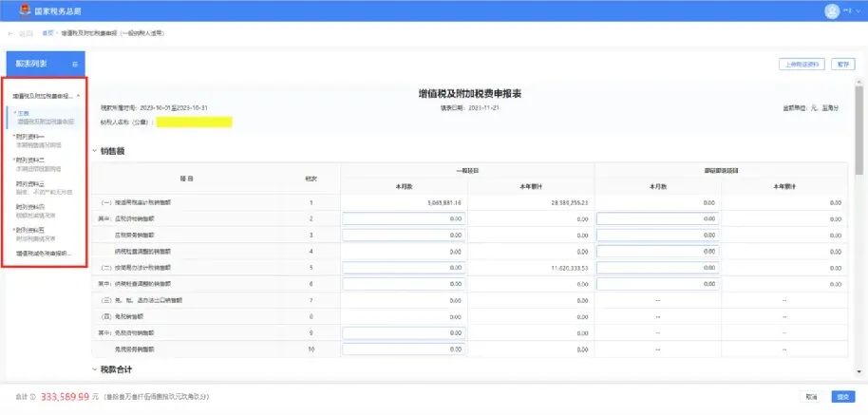Collapse the 增值税及附加税费申报 tree group

(79, 96)
